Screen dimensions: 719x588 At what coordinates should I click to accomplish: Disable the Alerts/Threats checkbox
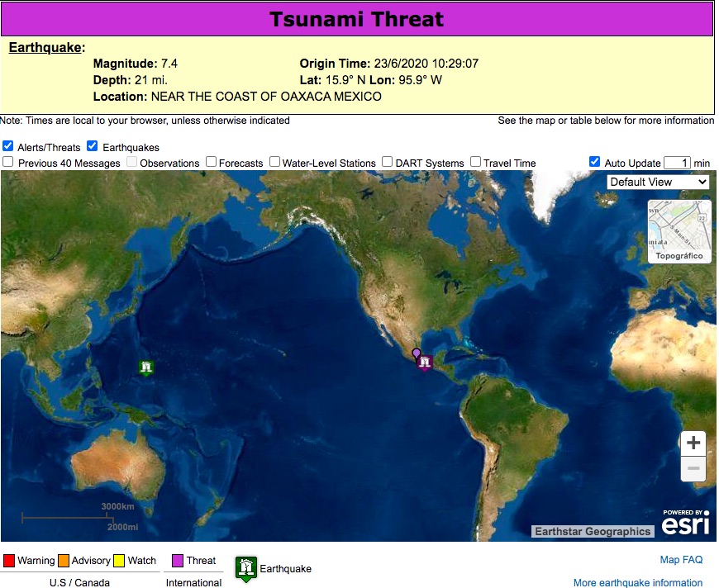click(x=8, y=145)
